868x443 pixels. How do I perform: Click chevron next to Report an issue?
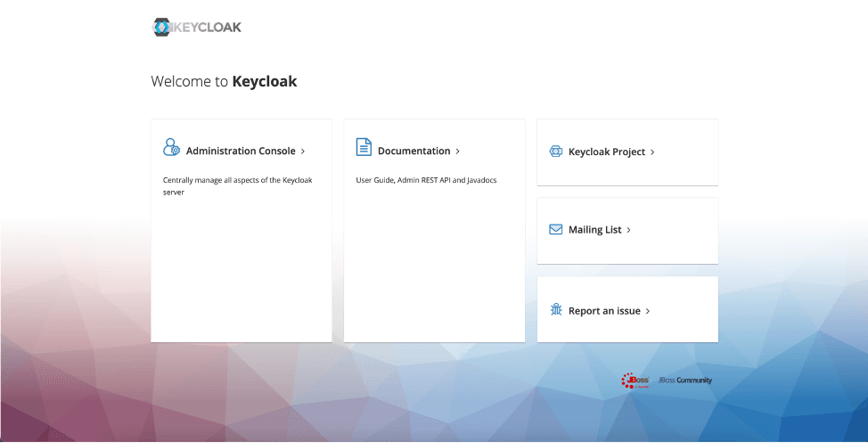click(x=648, y=312)
